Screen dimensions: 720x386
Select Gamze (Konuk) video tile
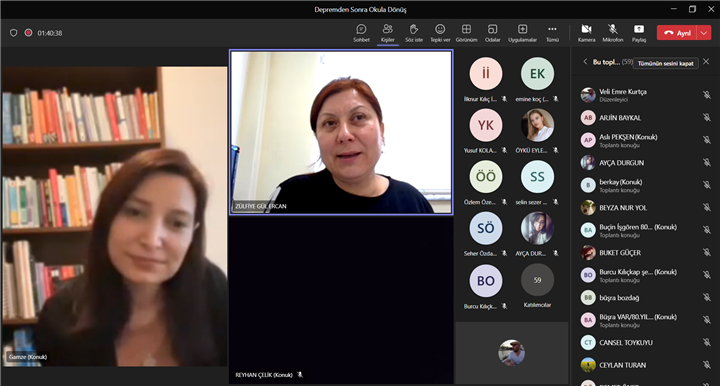(x=114, y=216)
